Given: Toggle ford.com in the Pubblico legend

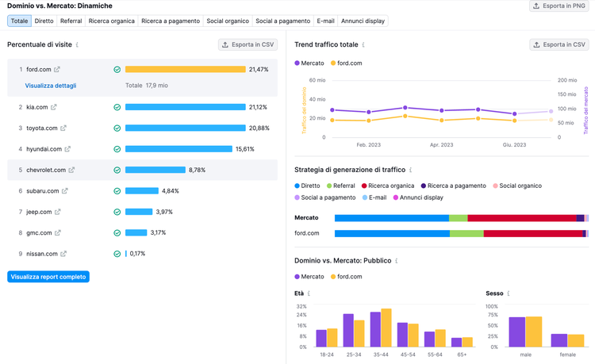Looking at the screenshot, I should pos(346,277).
